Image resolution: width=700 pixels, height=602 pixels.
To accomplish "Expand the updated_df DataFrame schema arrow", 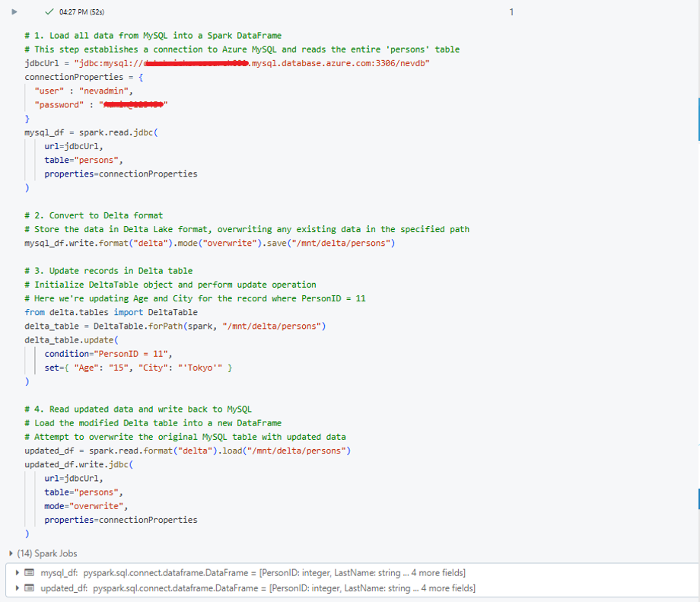I will (17, 588).
